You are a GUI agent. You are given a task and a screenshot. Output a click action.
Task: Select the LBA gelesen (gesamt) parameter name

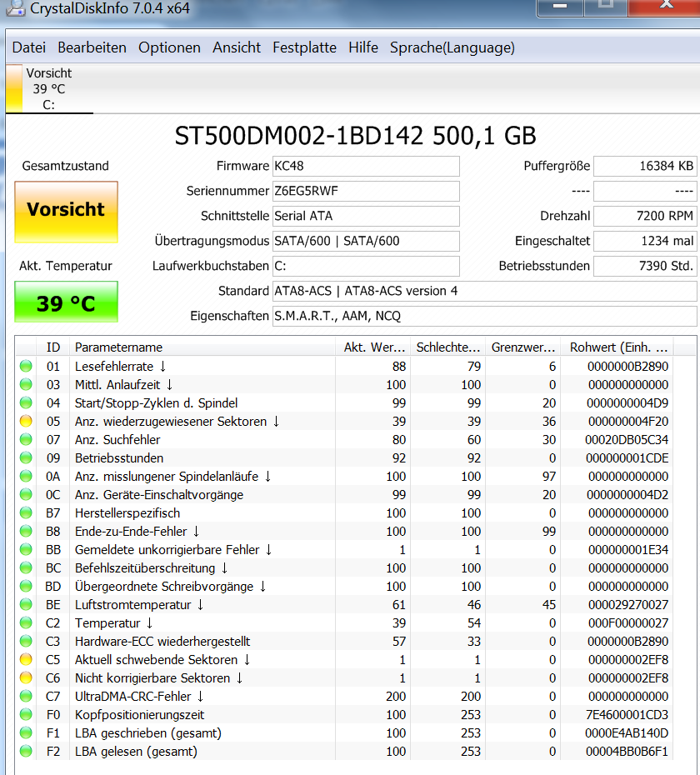click(136, 752)
